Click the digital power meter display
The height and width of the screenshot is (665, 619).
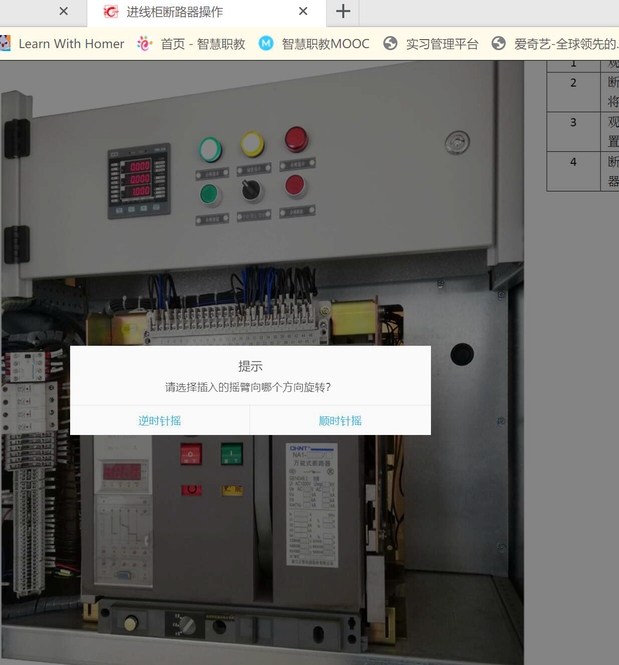point(138,180)
